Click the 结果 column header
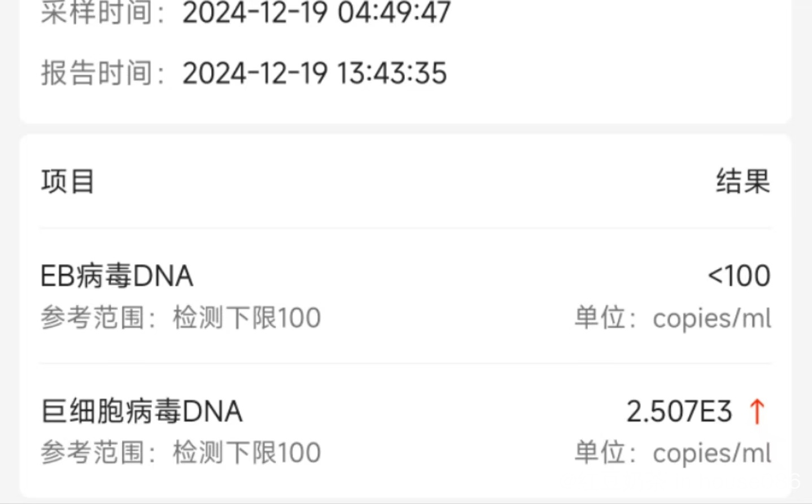 [x=743, y=182]
